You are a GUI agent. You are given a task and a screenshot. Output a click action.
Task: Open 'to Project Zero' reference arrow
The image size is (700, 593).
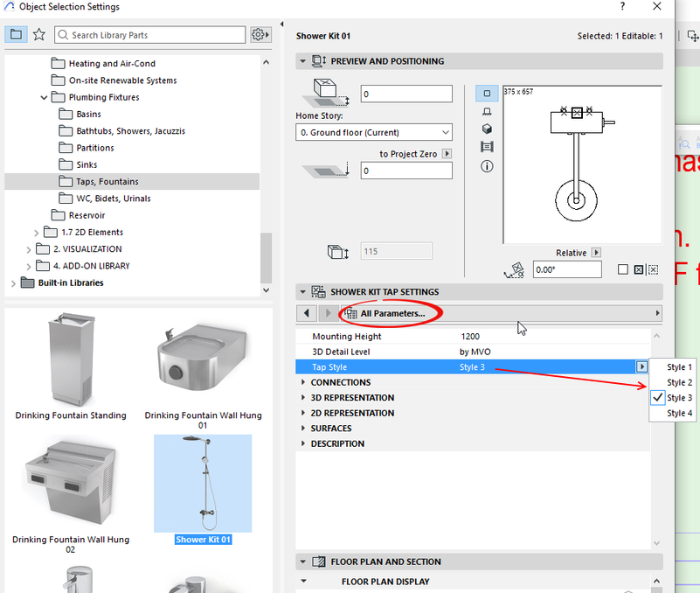pos(447,154)
